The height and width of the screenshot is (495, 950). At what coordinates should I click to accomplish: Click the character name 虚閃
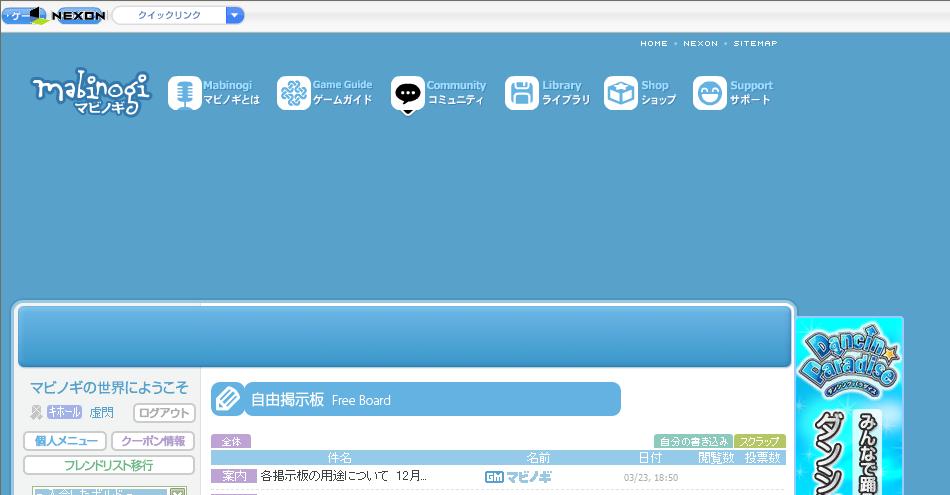(x=101, y=413)
